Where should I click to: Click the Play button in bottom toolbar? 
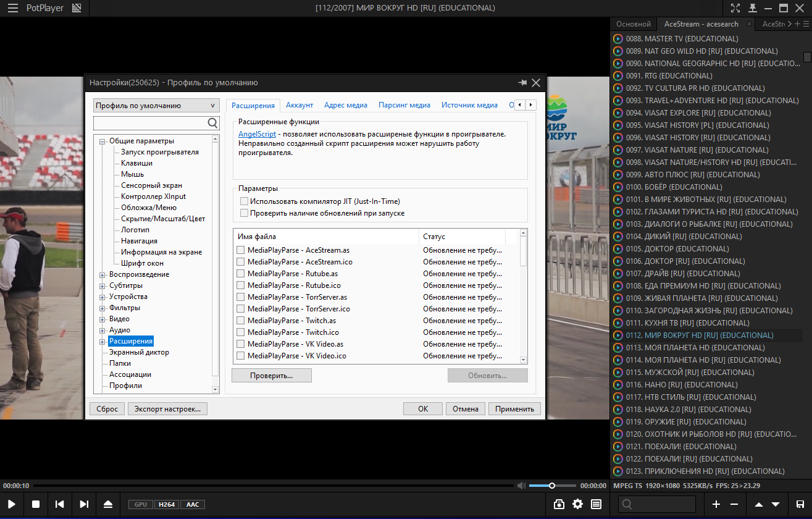click(x=12, y=504)
